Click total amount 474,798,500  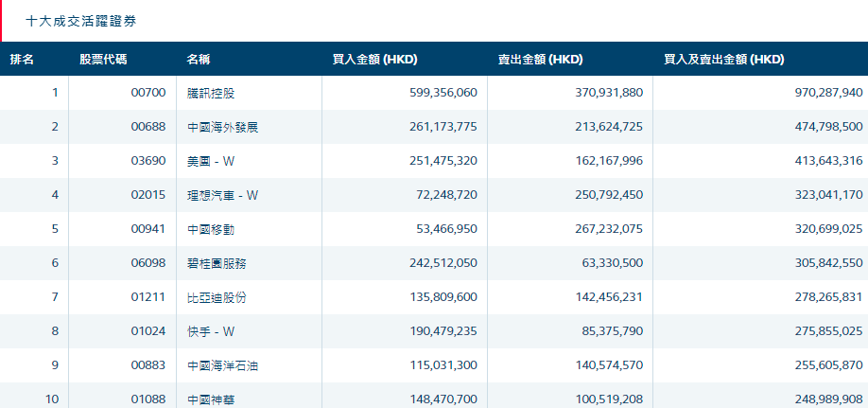pos(828,127)
